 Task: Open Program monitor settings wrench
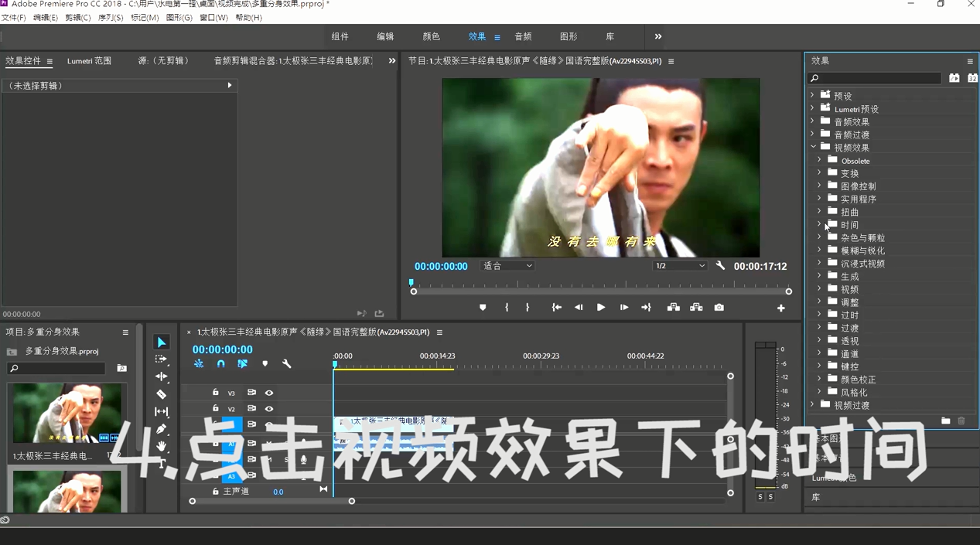tap(721, 266)
